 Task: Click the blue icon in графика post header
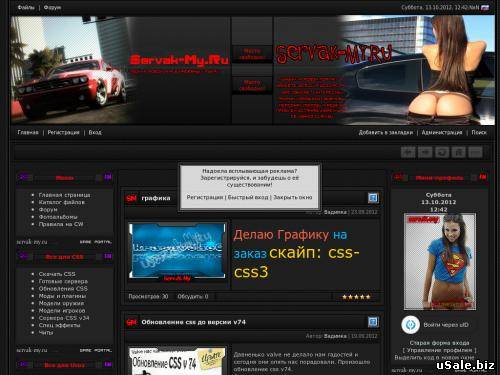click(373, 198)
